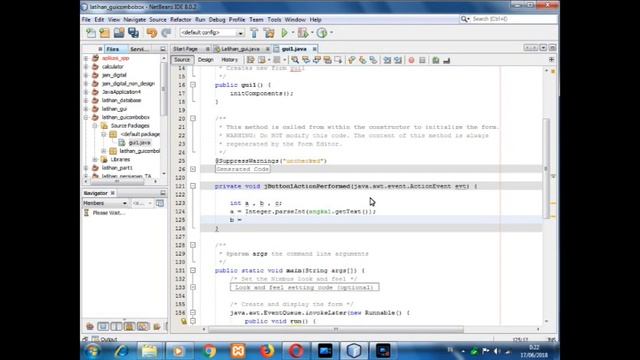640x360 pixels.
Task: Click the Undo arrow icon
Action: click(152, 33)
